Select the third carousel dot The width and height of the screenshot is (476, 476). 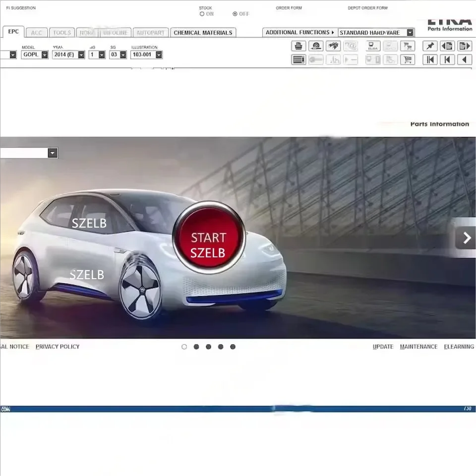[209, 347]
